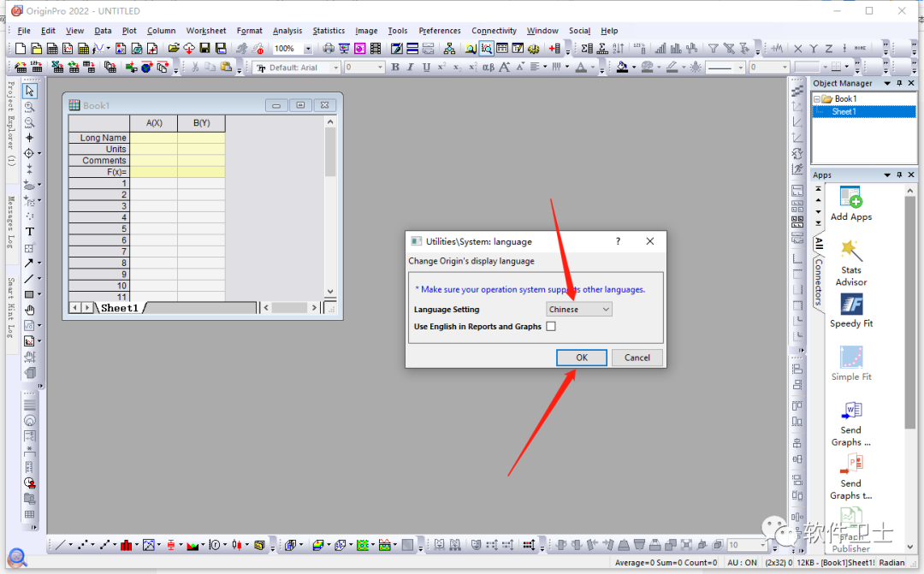Viewport: 924px width, 574px height.
Task: Open the Language Setting dropdown showing Chinese
Action: [x=578, y=310]
